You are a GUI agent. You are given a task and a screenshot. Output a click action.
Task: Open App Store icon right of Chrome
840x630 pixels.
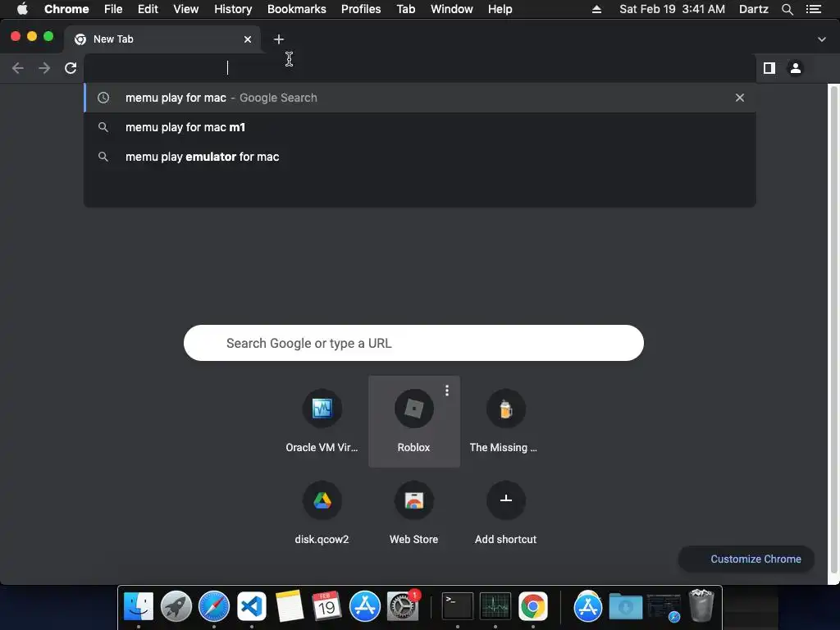(587, 606)
